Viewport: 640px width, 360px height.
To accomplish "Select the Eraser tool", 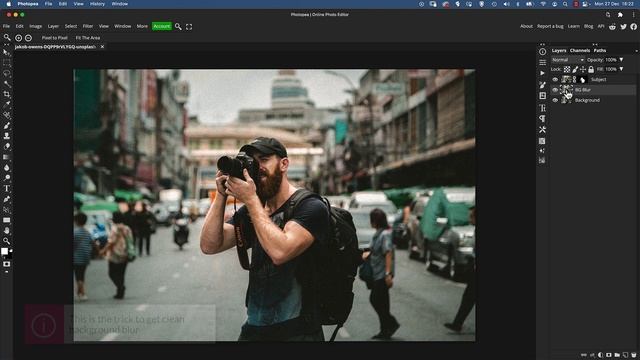I will (x=6, y=147).
